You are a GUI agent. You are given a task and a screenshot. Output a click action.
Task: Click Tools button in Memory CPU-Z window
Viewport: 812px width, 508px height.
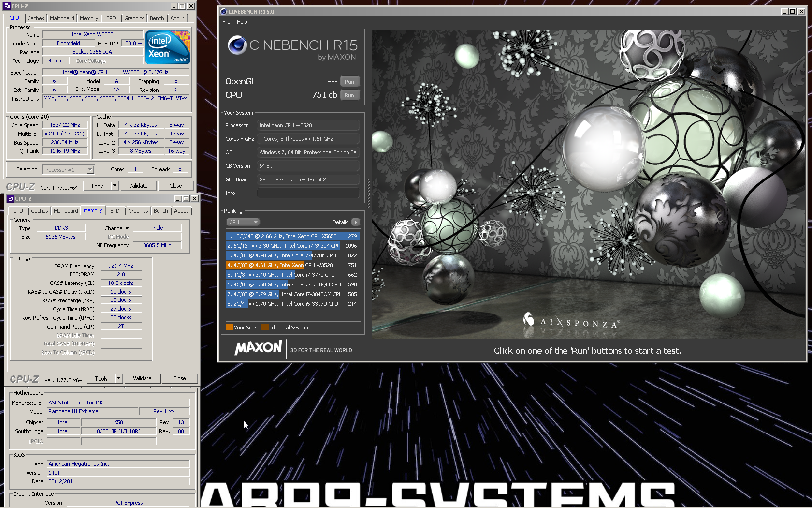tap(101, 378)
